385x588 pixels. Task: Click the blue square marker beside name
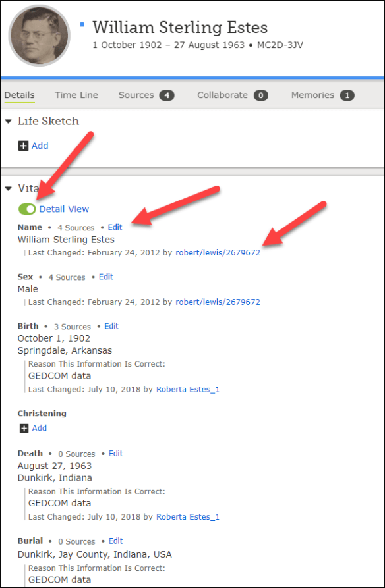pos(82,25)
